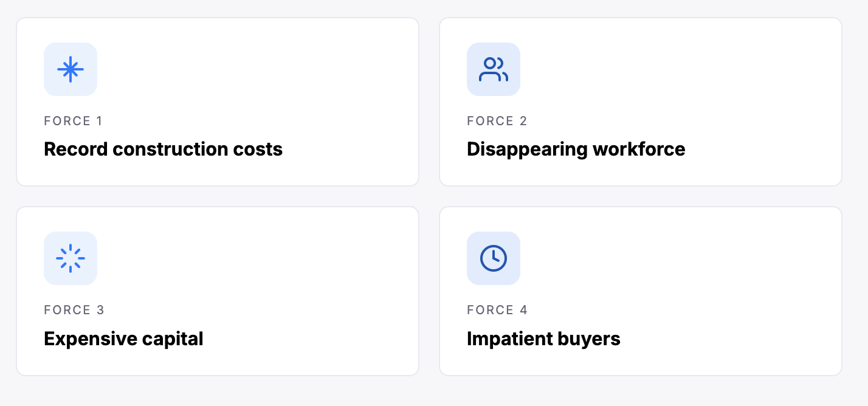This screenshot has height=406, width=868.
Task: Click the "Impatient buyers" heading
Action: pos(543,339)
